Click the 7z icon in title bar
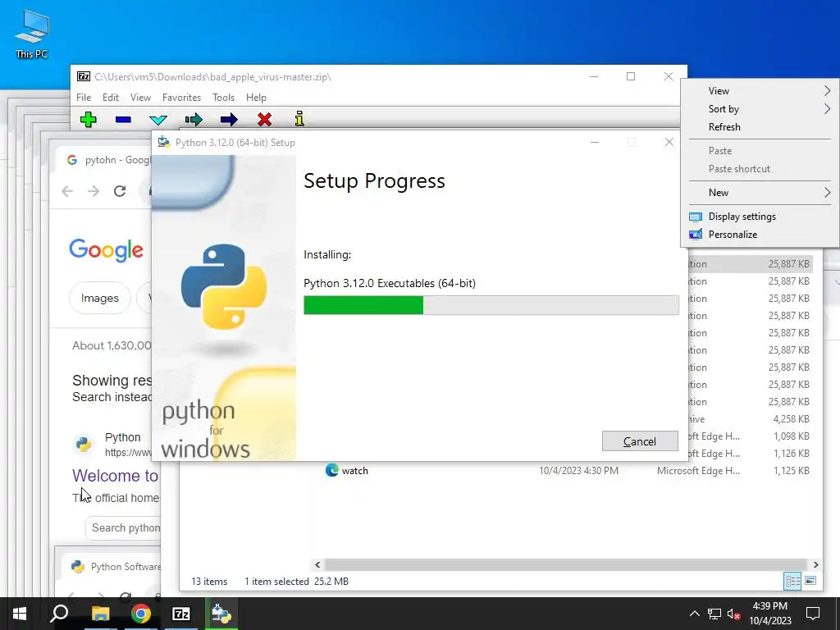This screenshot has width=840, height=630. 84,76
